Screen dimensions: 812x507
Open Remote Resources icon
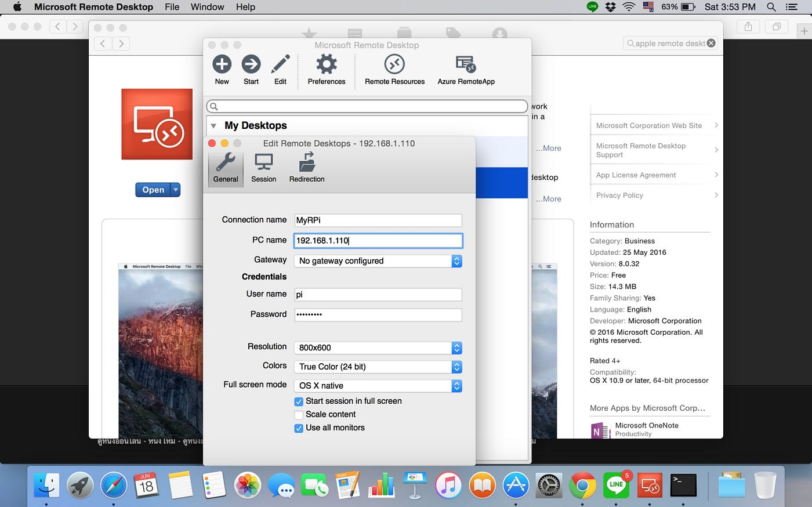(x=394, y=64)
